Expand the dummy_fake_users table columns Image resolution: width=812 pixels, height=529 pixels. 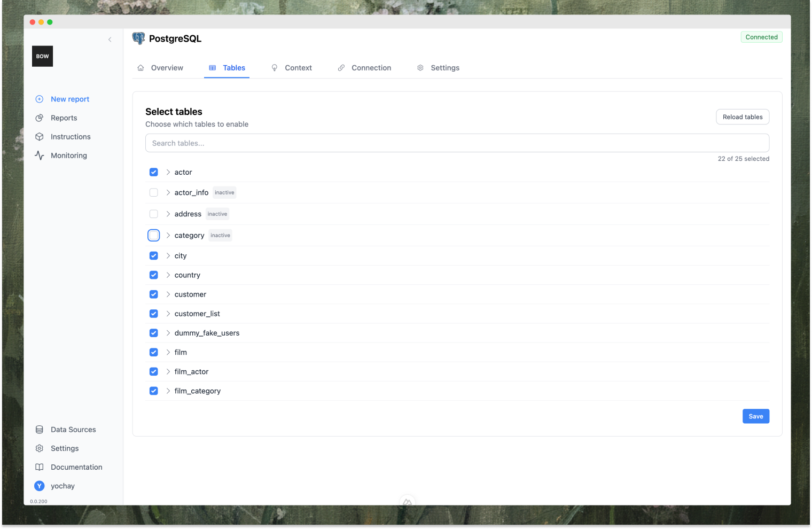coord(168,333)
